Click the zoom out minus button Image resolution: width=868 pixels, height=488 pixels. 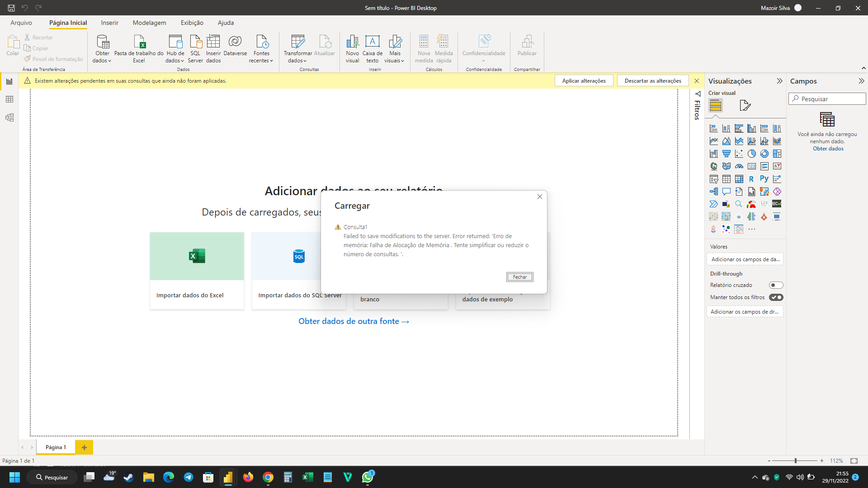(769, 461)
